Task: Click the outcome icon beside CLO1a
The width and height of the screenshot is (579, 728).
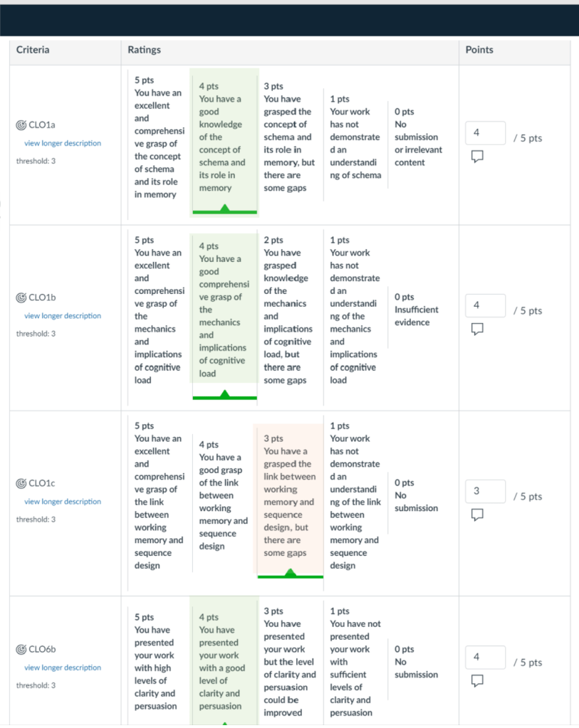Action: [21, 126]
